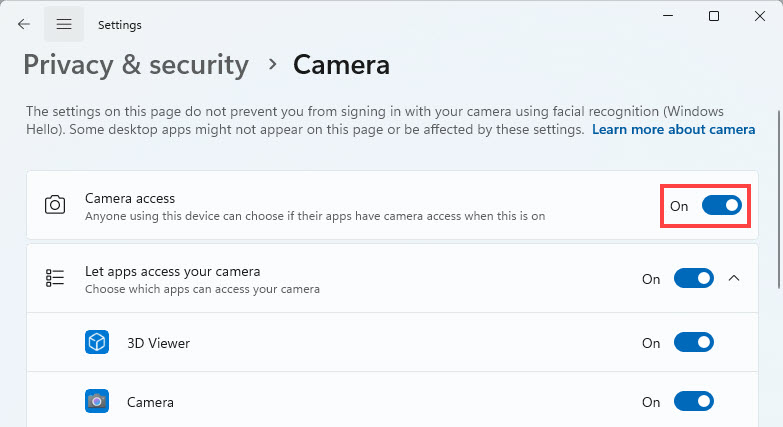Click the Camera page heading
The height and width of the screenshot is (427, 783).
click(x=341, y=65)
